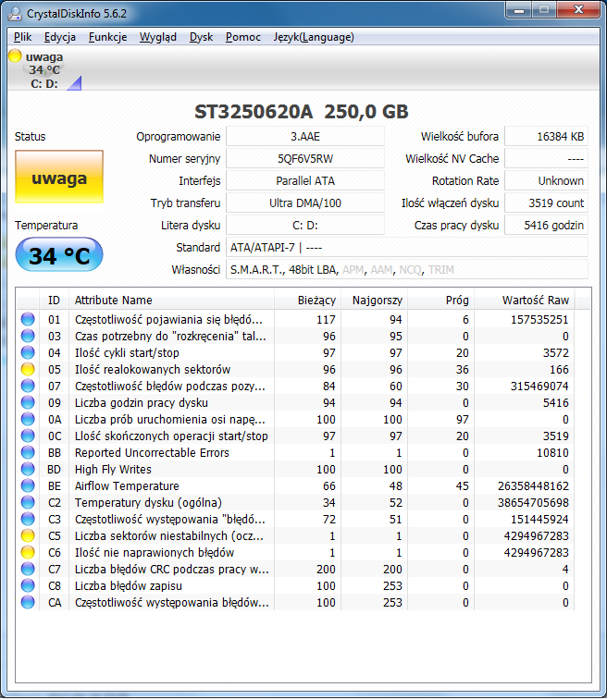Click the serial number field 5QF6V5RW
The height and width of the screenshot is (700, 607).
[305, 158]
